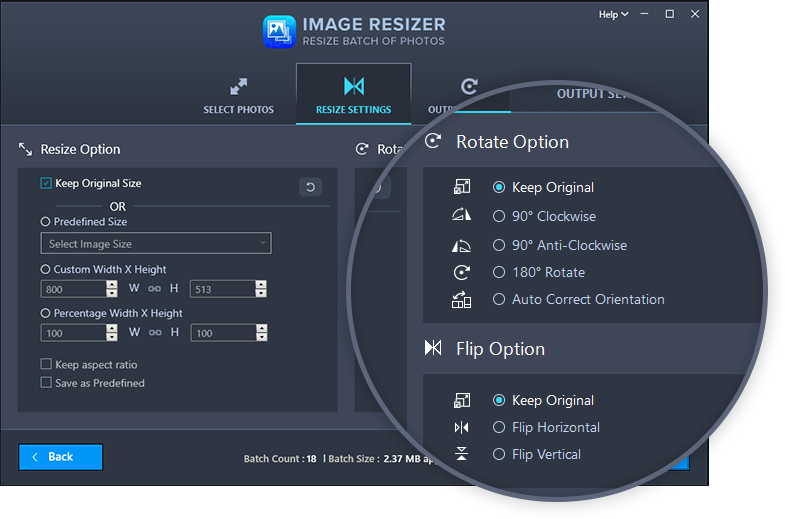Click the Back button
Screen dimensions: 785x519
pos(61,457)
